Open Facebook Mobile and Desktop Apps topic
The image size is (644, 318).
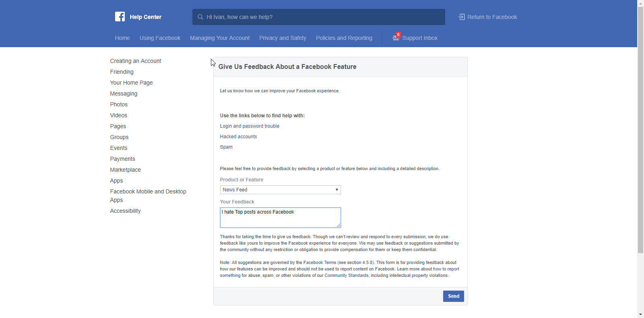148,196
